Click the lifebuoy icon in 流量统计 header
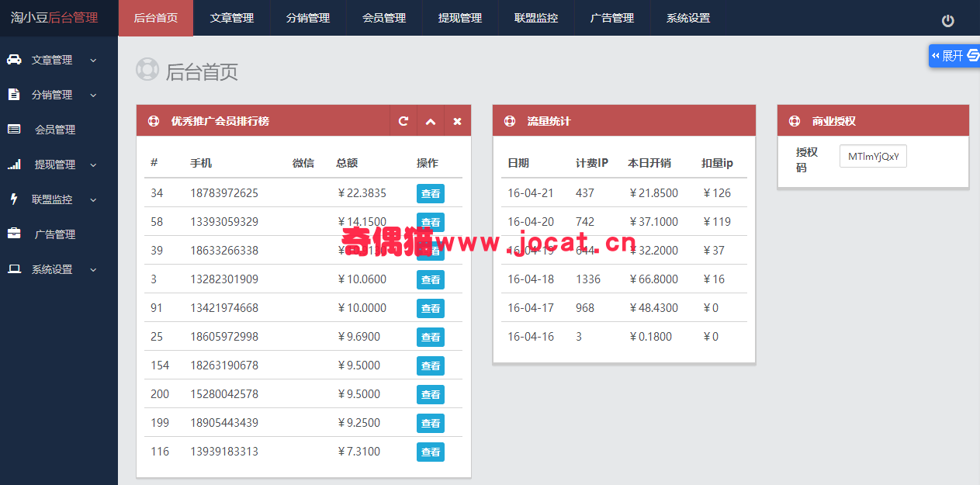The image size is (980, 485). coord(510,121)
